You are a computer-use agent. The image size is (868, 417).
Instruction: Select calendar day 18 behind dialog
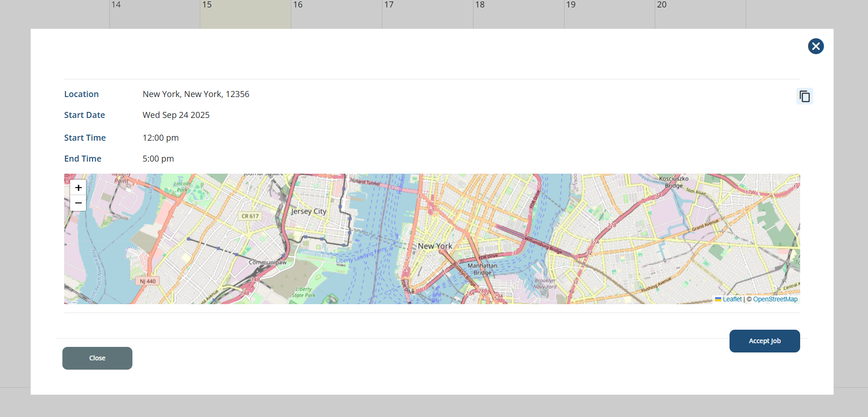[x=519, y=14]
